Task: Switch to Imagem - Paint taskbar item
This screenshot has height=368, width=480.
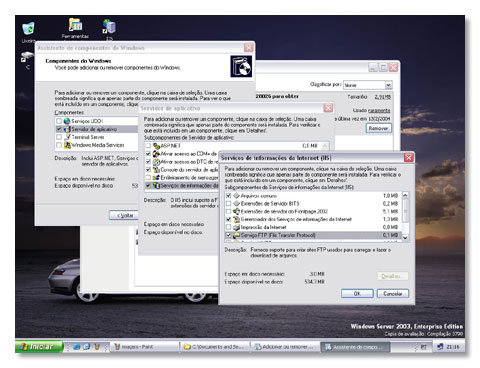Action: tap(144, 347)
